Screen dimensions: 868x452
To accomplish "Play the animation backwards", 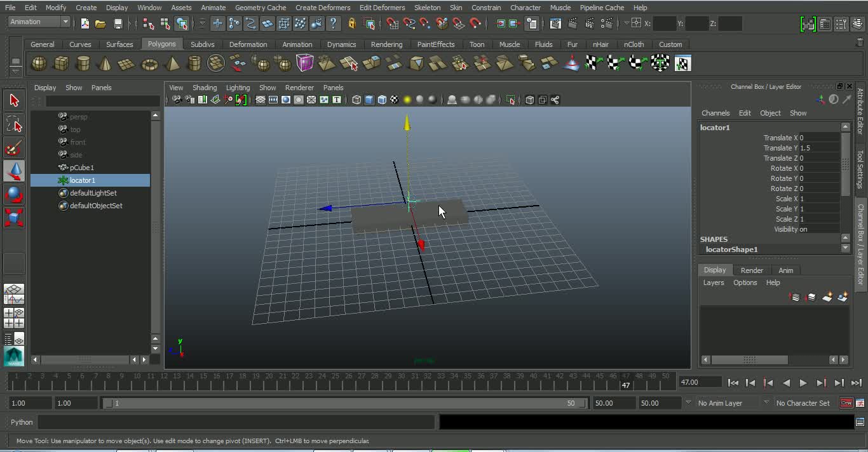I will point(786,383).
